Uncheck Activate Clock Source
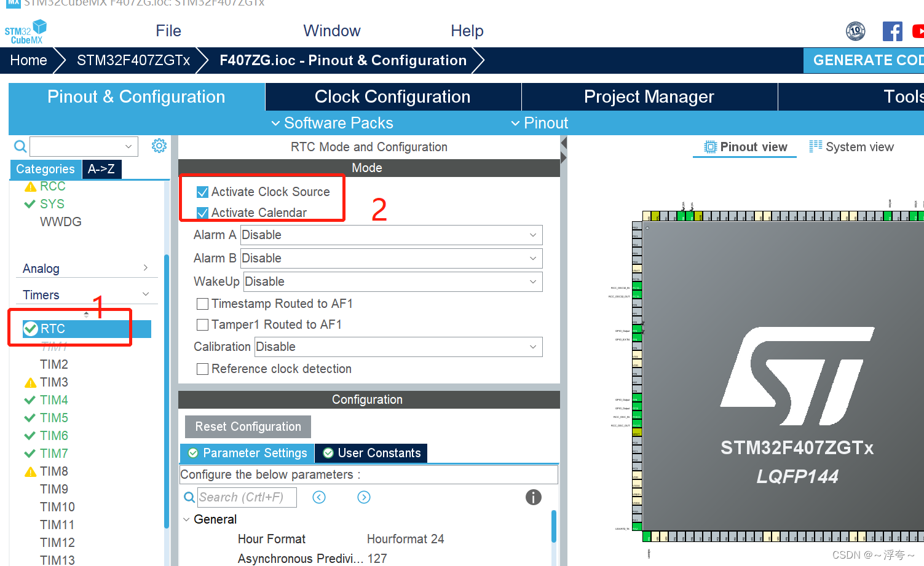The height and width of the screenshot is (566, 924). pos(203,192)
